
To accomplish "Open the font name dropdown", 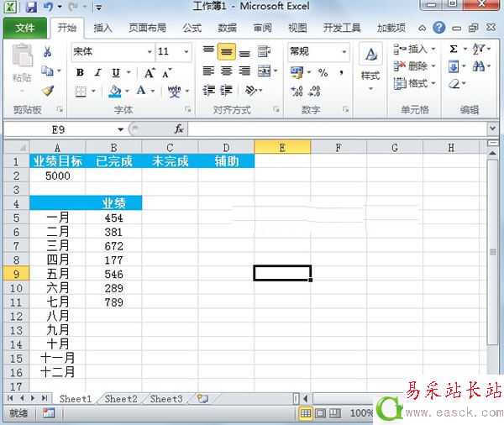I will click(x=150, y=52).
